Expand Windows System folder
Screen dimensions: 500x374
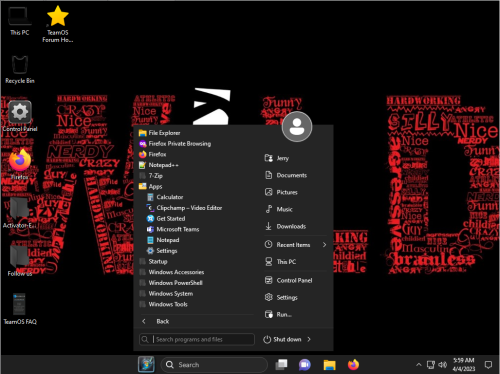[166, 293]
